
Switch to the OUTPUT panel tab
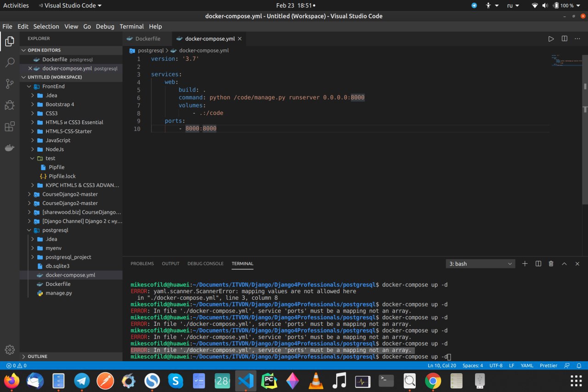pos(170,264)
